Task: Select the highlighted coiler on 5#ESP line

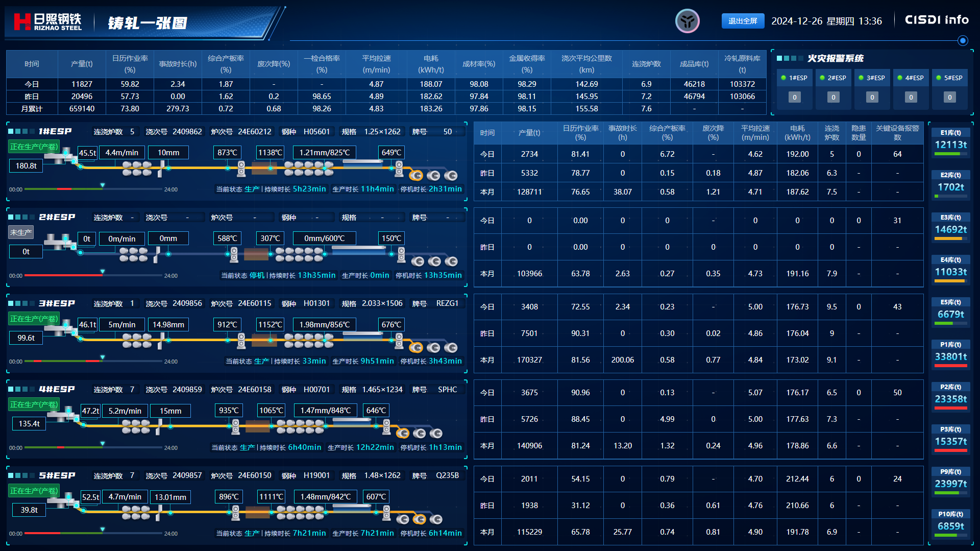Action: coord(420,519)
